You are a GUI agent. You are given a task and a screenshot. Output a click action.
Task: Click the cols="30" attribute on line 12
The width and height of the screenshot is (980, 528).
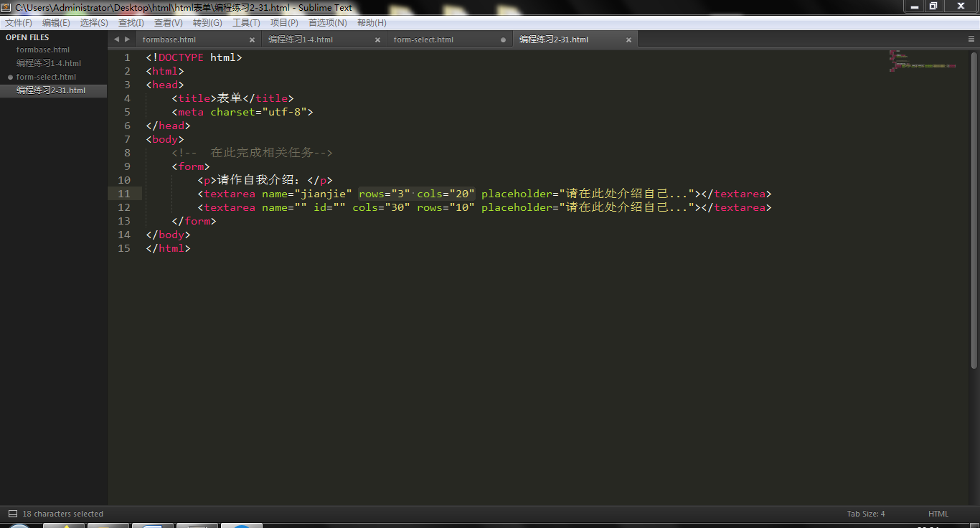click(381, 207)
